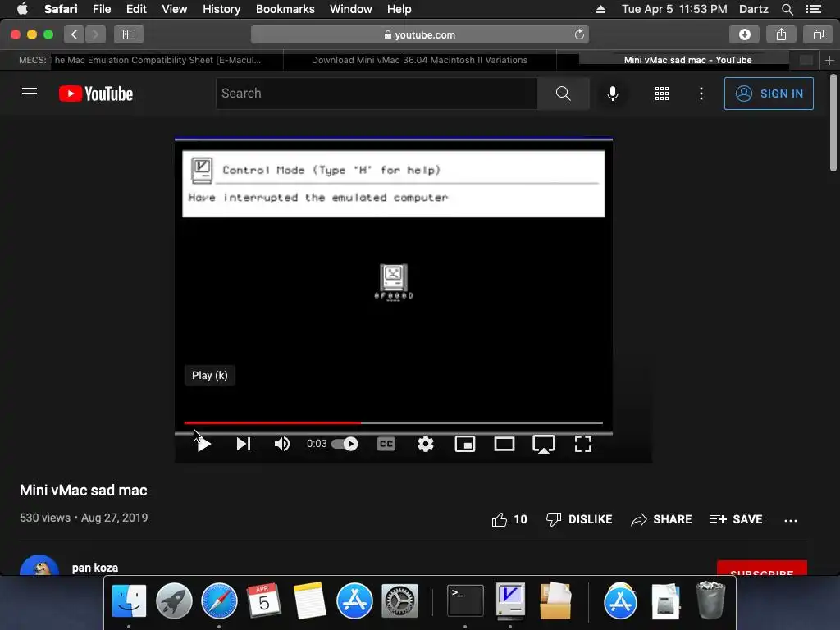
Task: Toggle the Safari sidebar
Action: (x=129, y=34)
